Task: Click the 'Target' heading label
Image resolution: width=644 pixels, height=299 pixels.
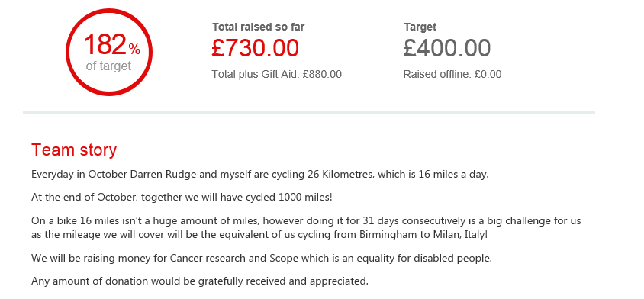Action: coord(420,27)
